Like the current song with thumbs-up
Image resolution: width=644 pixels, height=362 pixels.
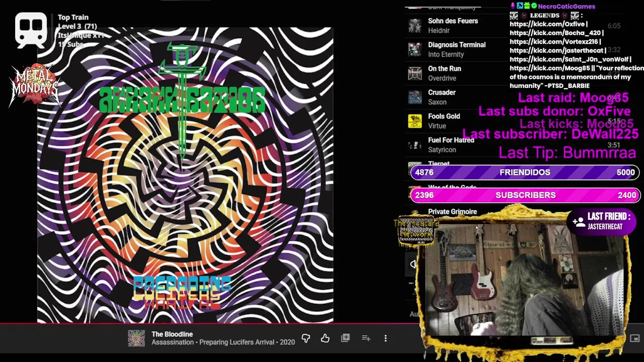pos(325,338)
